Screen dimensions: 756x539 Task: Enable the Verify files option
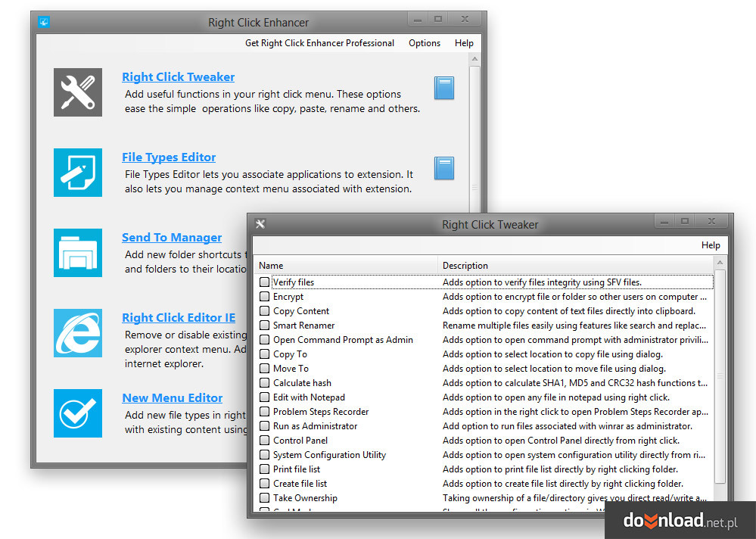(264, 282)
